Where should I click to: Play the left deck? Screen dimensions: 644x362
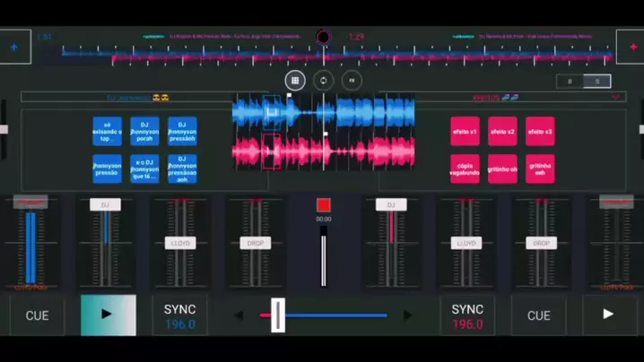click(x=108, y=315)
